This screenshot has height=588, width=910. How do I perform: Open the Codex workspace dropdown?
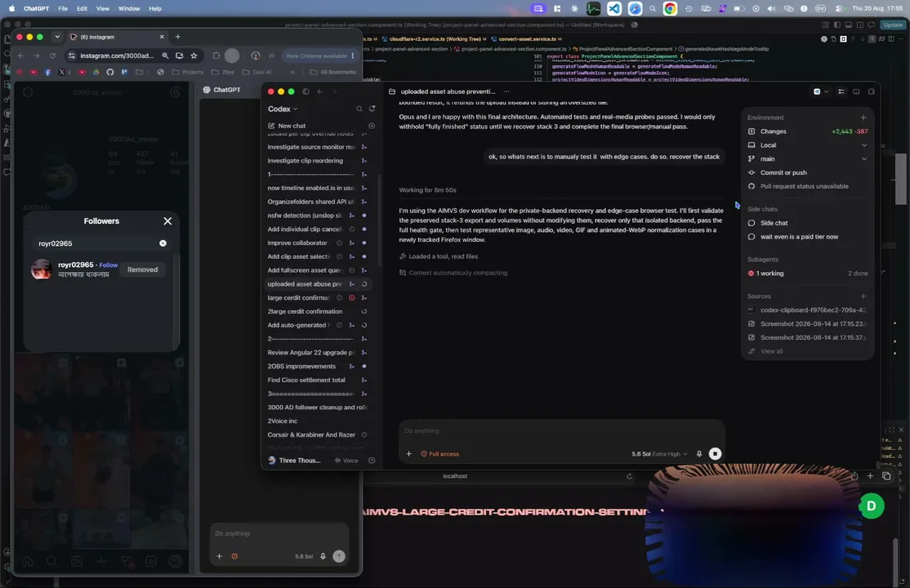point(283,109)
